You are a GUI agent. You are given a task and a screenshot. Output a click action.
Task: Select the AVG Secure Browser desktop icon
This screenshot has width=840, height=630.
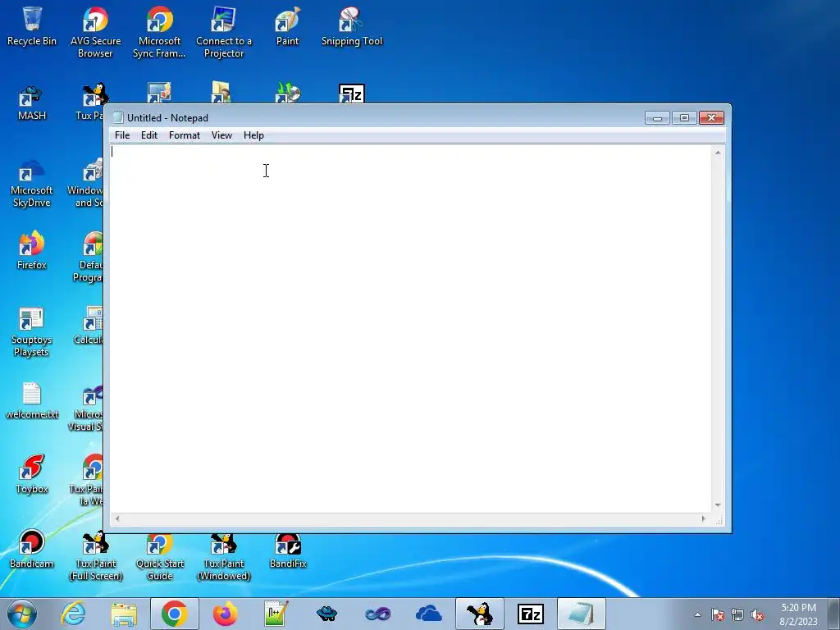click(x=95, y=32)
